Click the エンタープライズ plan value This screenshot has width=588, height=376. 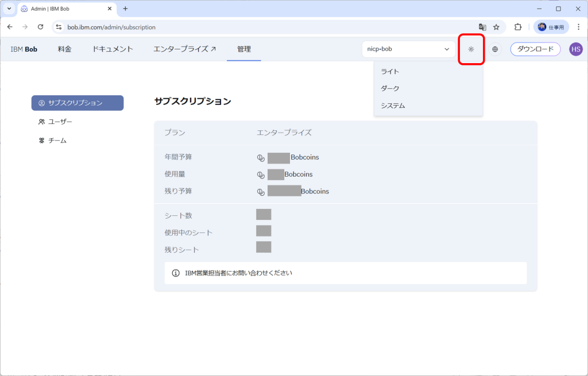(284, 133)
